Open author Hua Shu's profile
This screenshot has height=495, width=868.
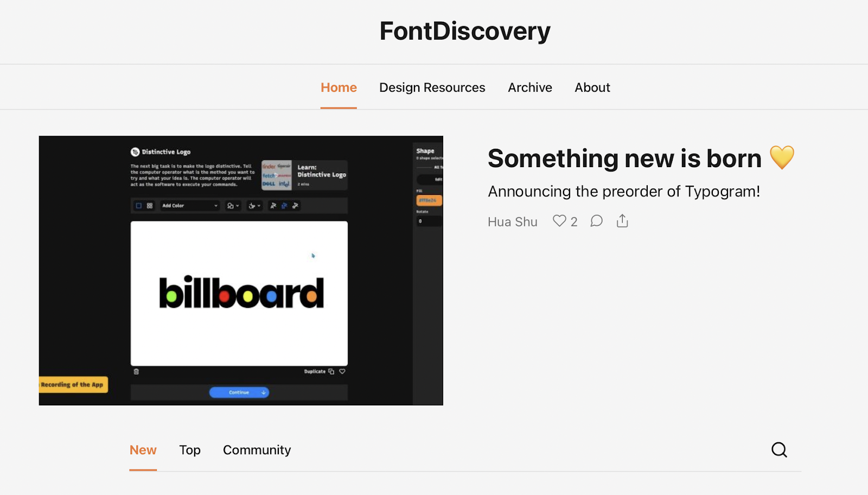(513, 221)
